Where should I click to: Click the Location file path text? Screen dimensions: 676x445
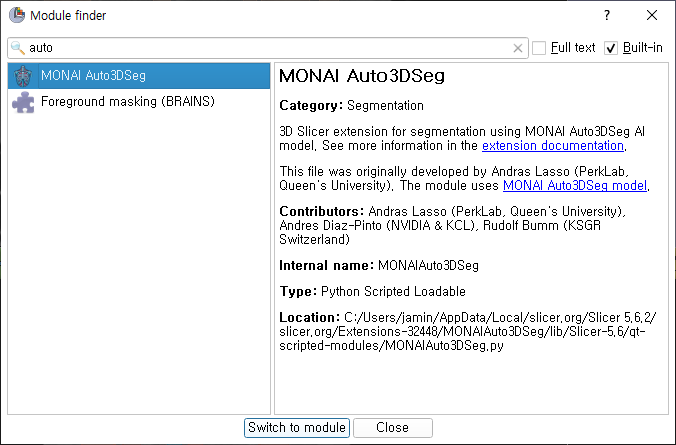point(468,332)
